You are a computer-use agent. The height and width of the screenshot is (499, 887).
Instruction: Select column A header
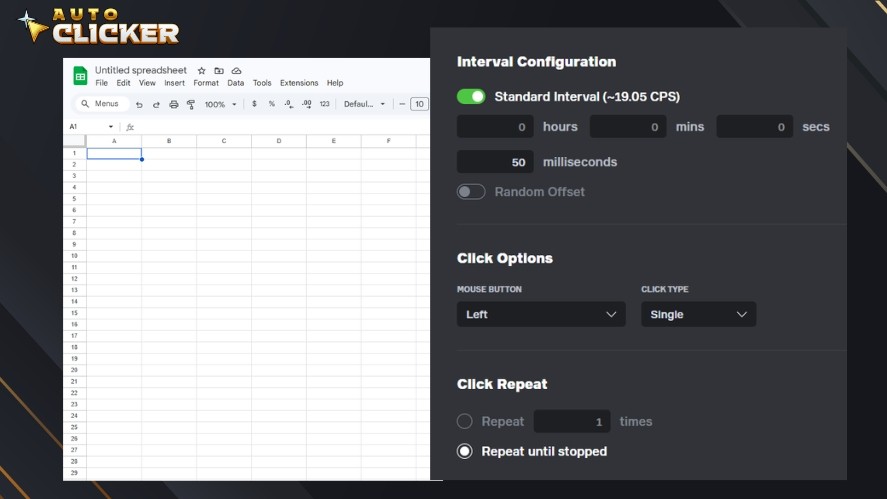(x=114, y=141)
